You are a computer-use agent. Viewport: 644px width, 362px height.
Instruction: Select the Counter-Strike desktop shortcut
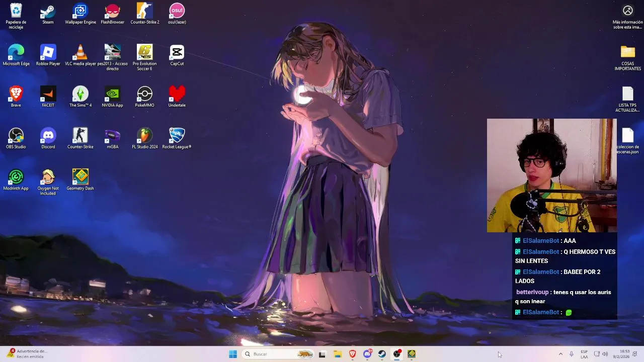pyautogui.click(x=80, y=138)
